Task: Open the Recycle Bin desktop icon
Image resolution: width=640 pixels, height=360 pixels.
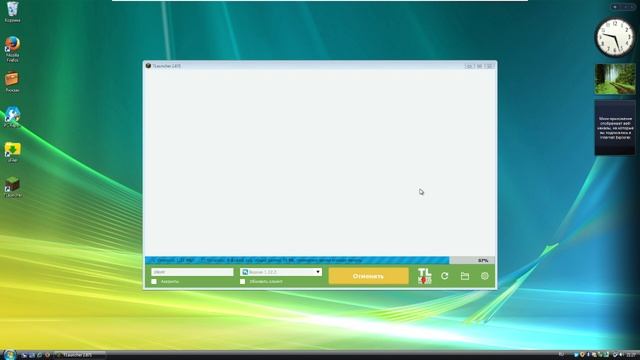Action: [13, 11]
